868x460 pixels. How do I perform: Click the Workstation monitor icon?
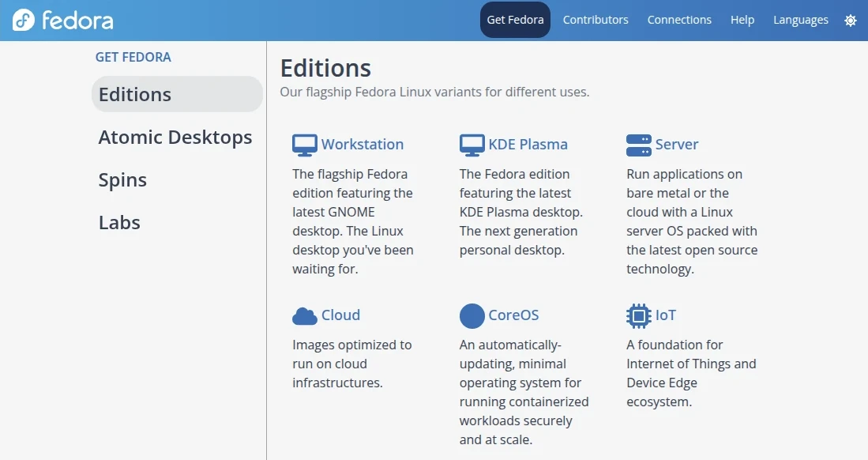(304, 145)
